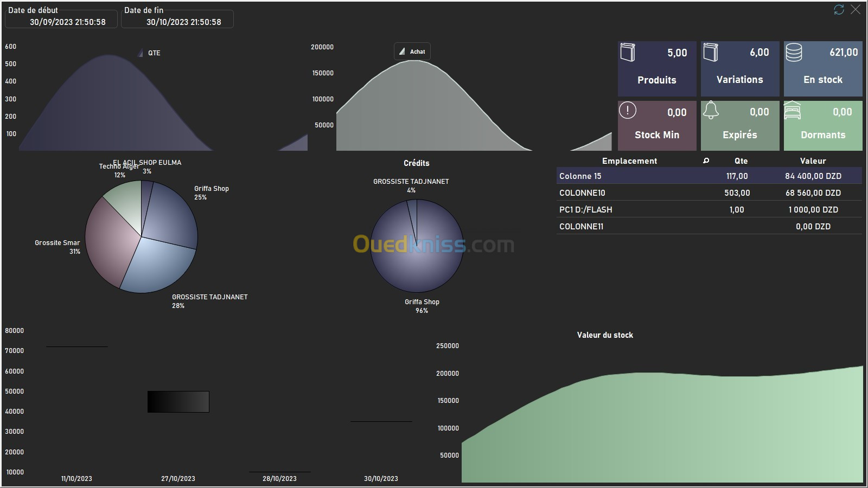Click the refresh icon at top right

(839, 10)
